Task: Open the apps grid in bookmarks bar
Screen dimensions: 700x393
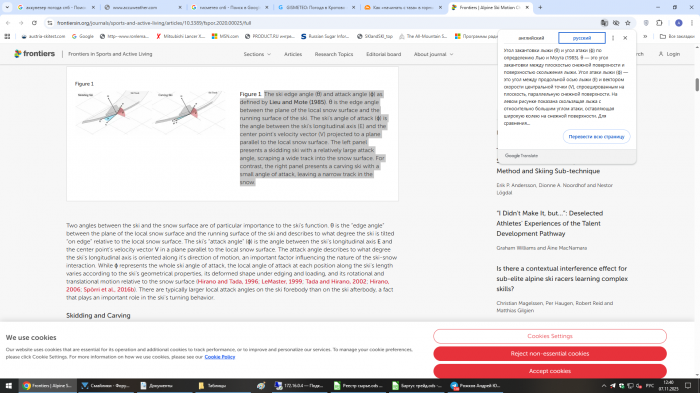Action: click(7, 36)
